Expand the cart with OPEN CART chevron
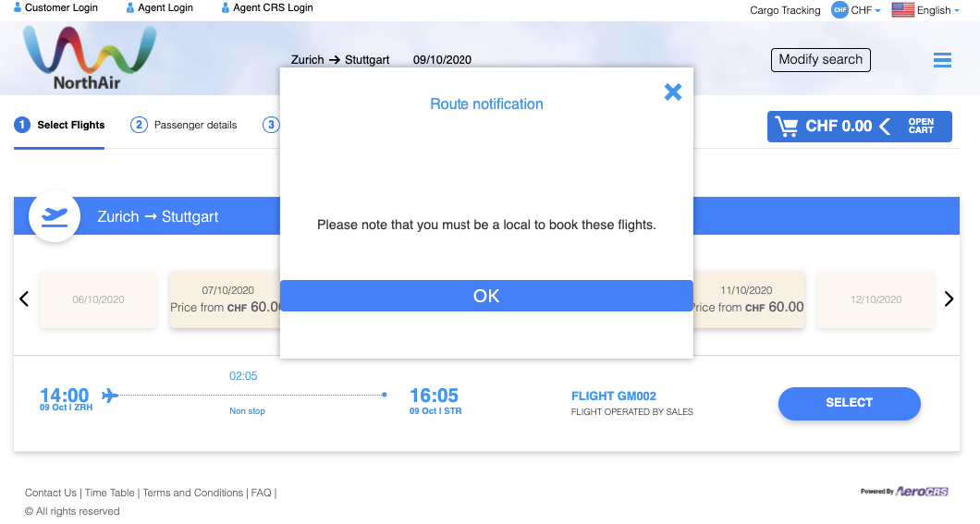Image resolution: width=980 pixels, height=524 pixels. [x=885, y=127]
